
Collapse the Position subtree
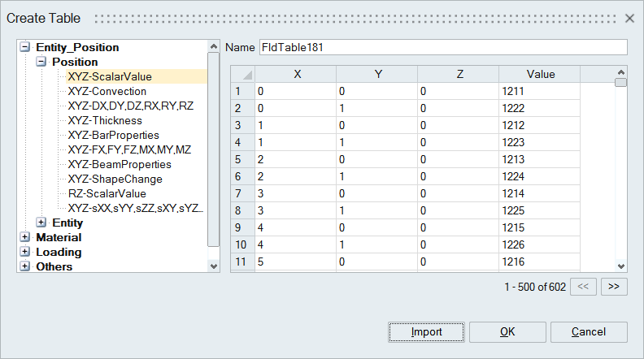[41, 63]
